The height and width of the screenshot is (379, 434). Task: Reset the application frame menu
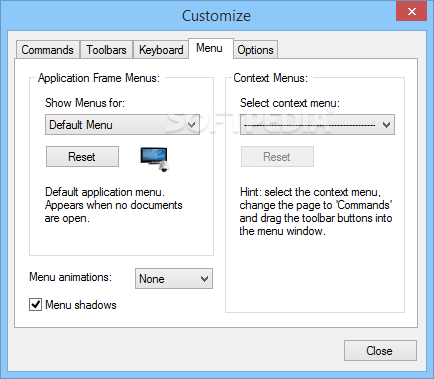click(x=82, y=157)
